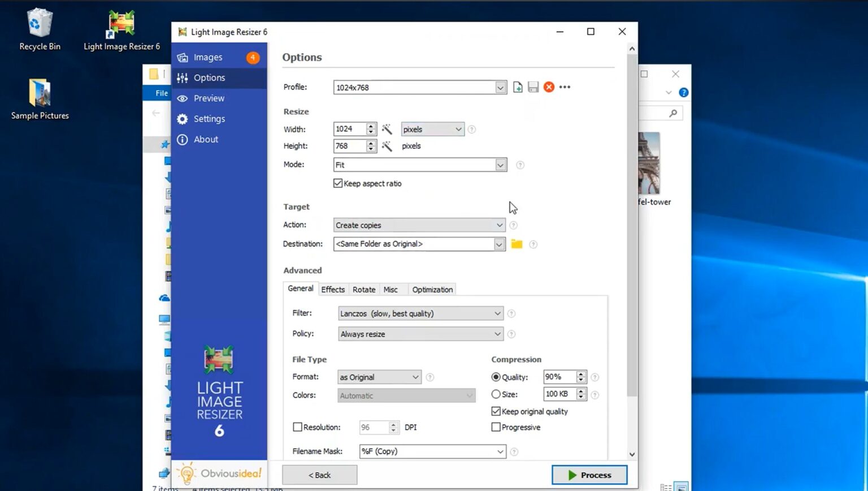Click the Process button
Screen dimensions: 868x491
tap(589, 475)
